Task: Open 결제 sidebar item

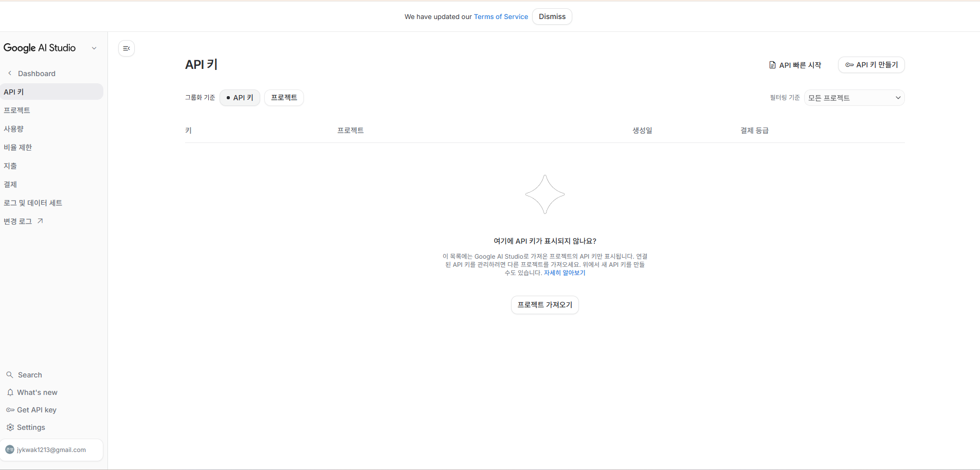Action: click(x=51, y=184)
